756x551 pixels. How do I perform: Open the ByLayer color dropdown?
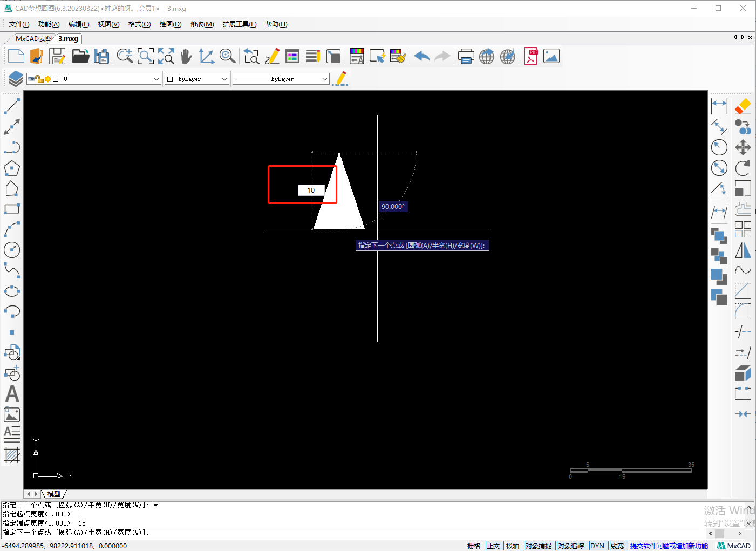pos(224,79)
